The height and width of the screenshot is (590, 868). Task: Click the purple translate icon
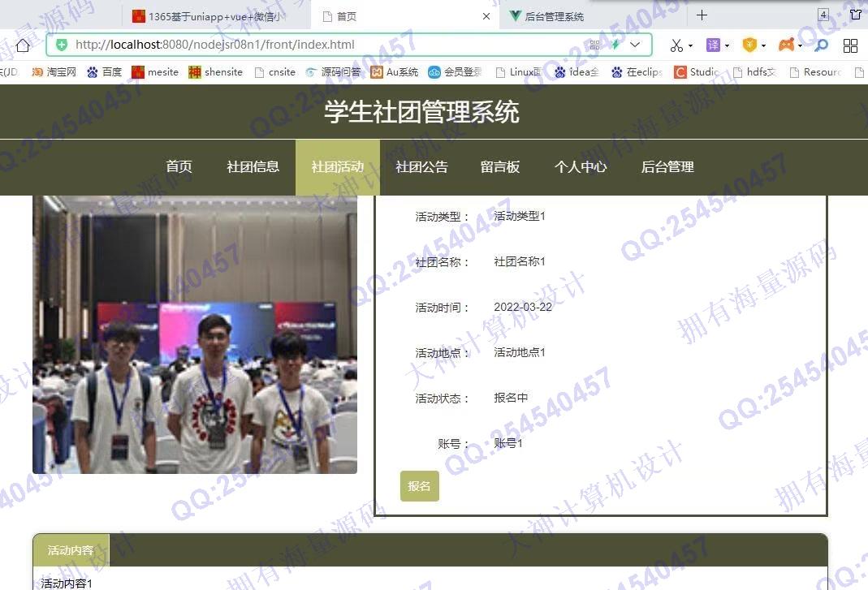click(x=713, y=45)
